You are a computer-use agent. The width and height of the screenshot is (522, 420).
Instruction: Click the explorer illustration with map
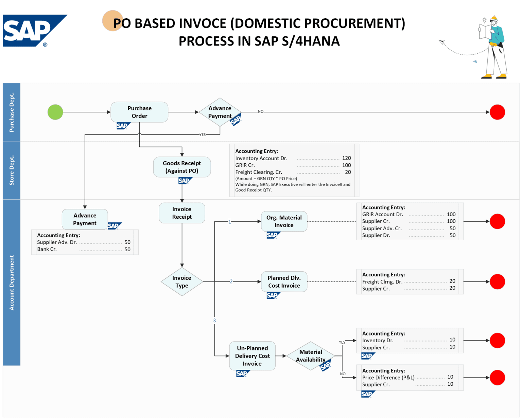point(493,47)
